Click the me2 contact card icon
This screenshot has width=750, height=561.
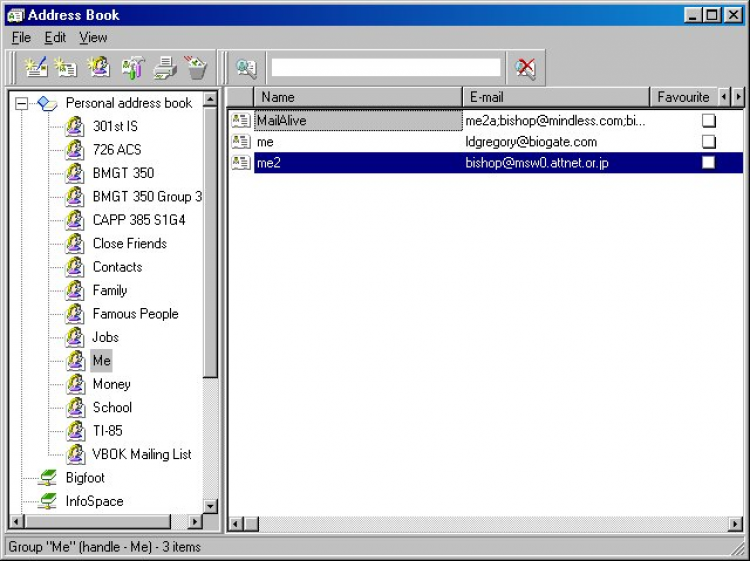[x=241, y=163]
